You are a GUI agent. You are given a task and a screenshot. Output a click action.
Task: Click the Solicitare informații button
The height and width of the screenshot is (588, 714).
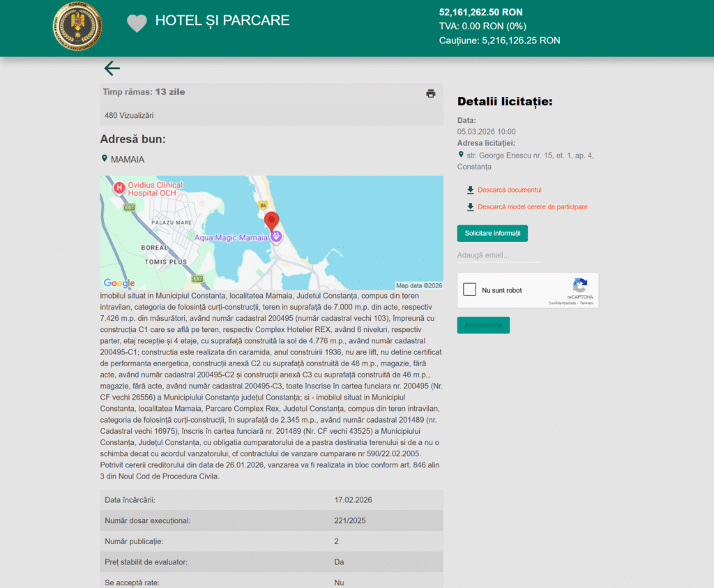(492, 233)
